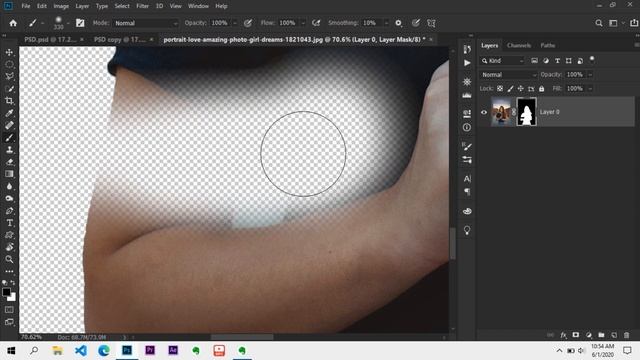The width and height of the screenshot is (640, 360).
Task: Toggle lock image pixels
Action: pos(510,89)
